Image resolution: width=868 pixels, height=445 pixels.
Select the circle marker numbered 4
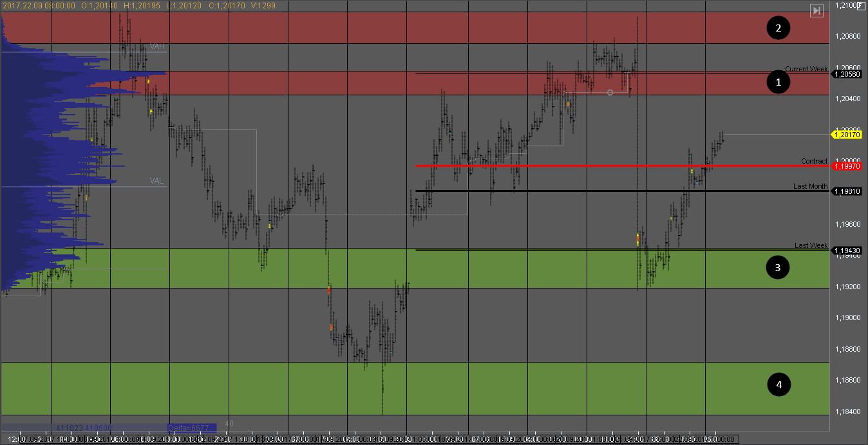click(779, 384)
